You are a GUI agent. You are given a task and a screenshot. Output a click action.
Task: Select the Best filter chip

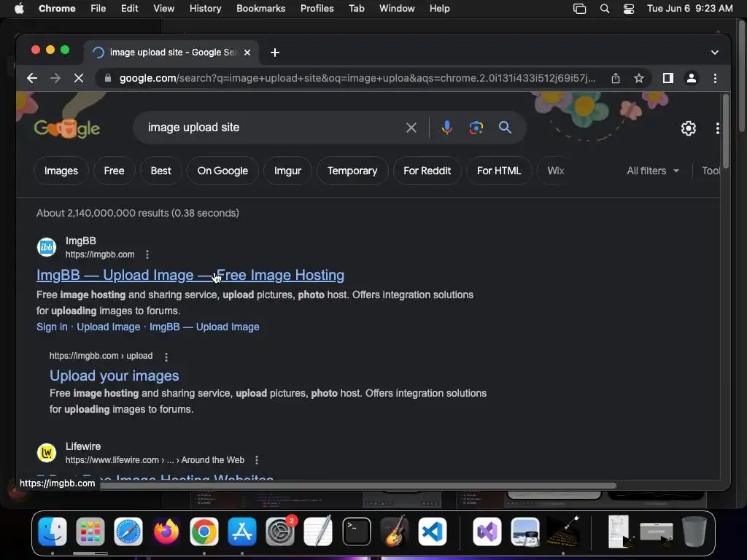(161, 171)
